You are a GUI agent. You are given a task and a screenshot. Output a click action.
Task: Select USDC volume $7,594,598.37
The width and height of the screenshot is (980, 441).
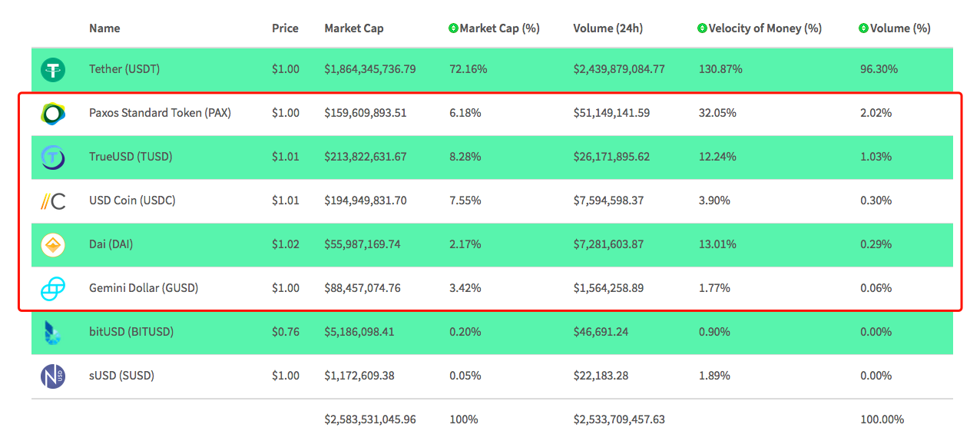point(608,201)
